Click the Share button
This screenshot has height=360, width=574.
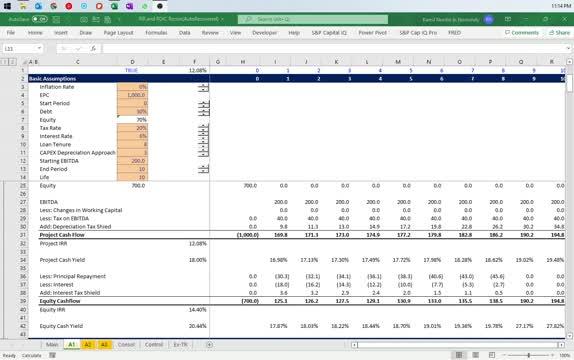click(x=559, y=33)
